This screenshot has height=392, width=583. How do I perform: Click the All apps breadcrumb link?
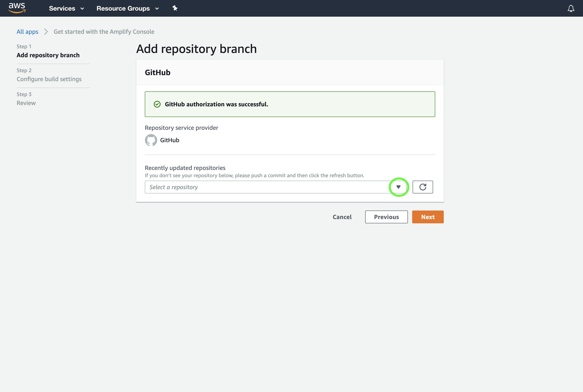tap(27, 31)
